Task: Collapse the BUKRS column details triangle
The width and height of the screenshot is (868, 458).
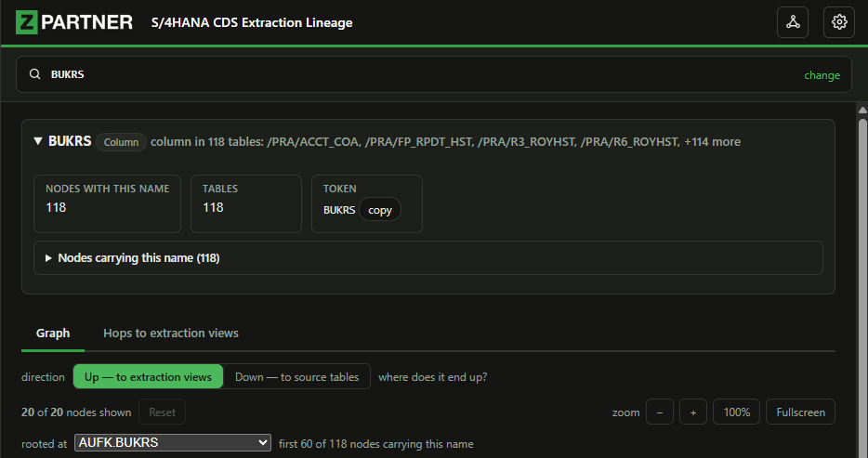Action: click(38, 141)
